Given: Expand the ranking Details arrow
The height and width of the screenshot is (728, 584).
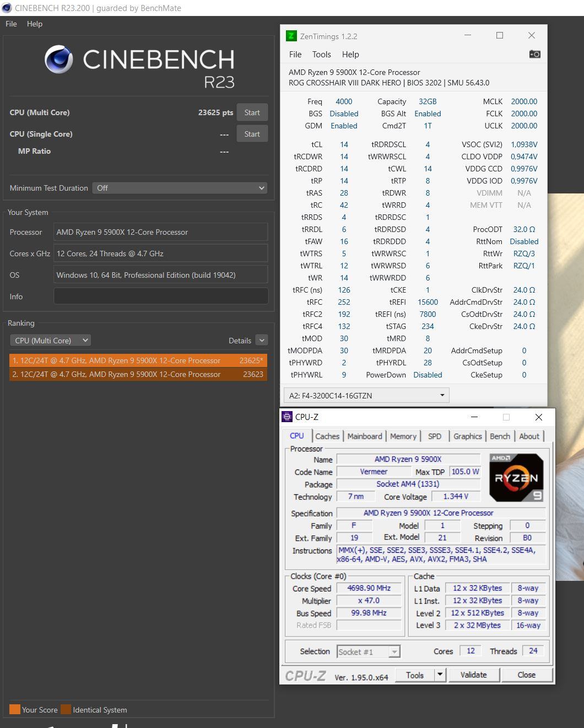Looking at the screenshot, I should point(262,341).
